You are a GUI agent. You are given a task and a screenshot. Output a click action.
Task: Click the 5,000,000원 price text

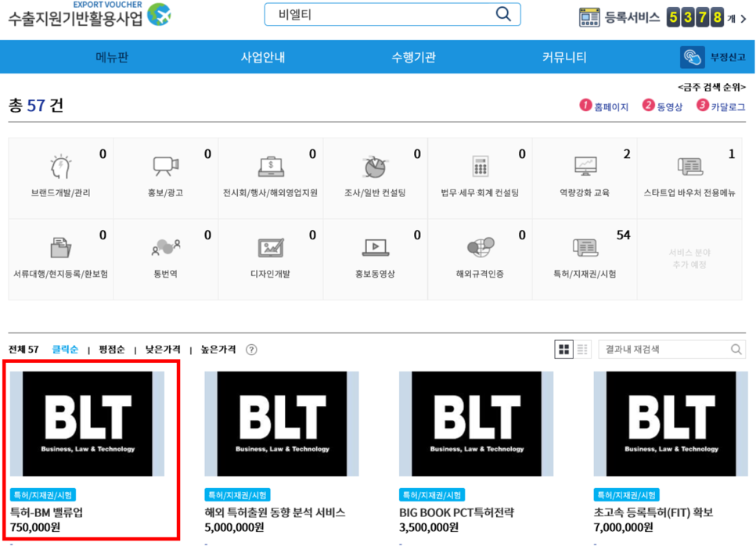pyautogui.click(x=234, y=527)
